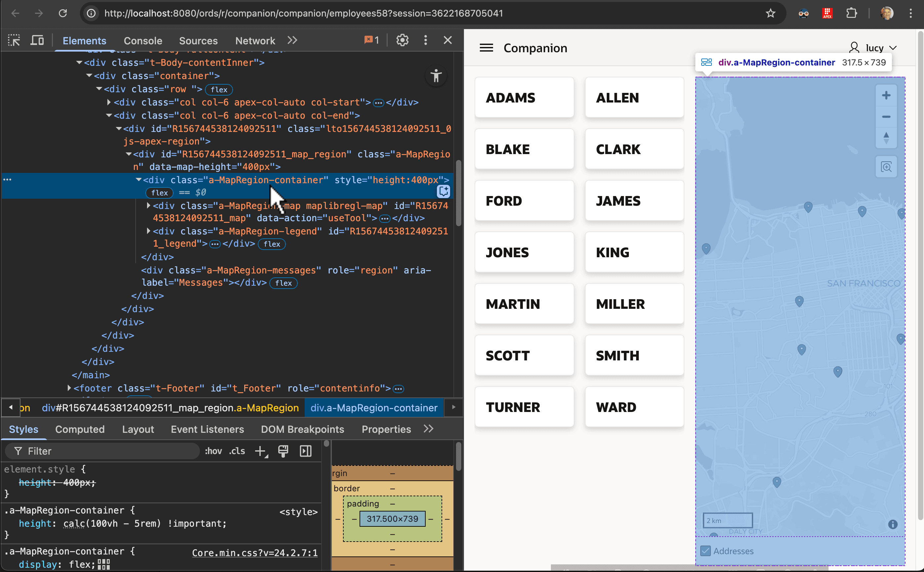
Task: Open the KING employee card
Action: (x=635, y=252)
